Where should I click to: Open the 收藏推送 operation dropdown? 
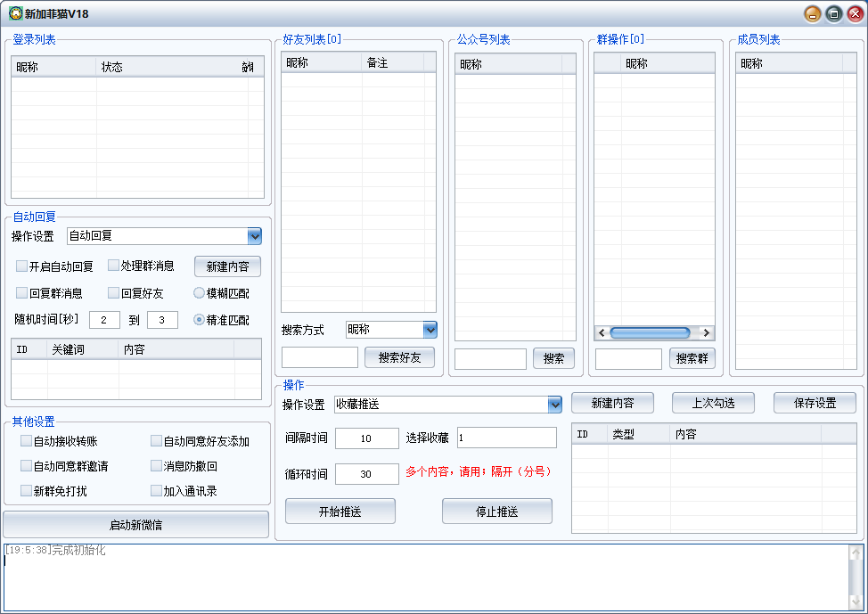pos(554,405)
